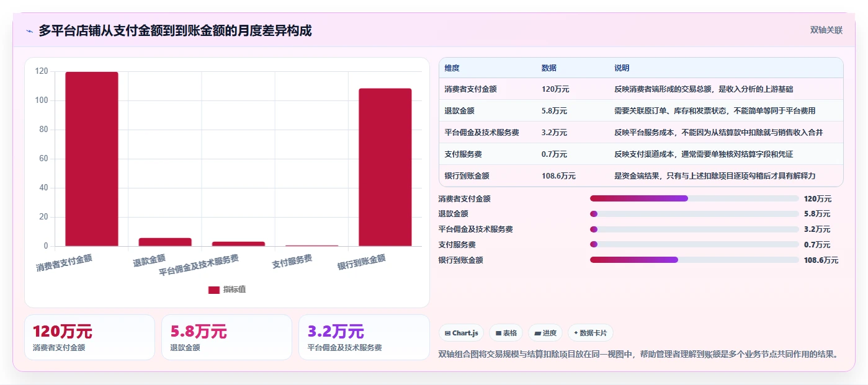The image size is (868, 385).
Task: Click the summary sentence starting 双轴组合图
Action: (x=638, y=355)
